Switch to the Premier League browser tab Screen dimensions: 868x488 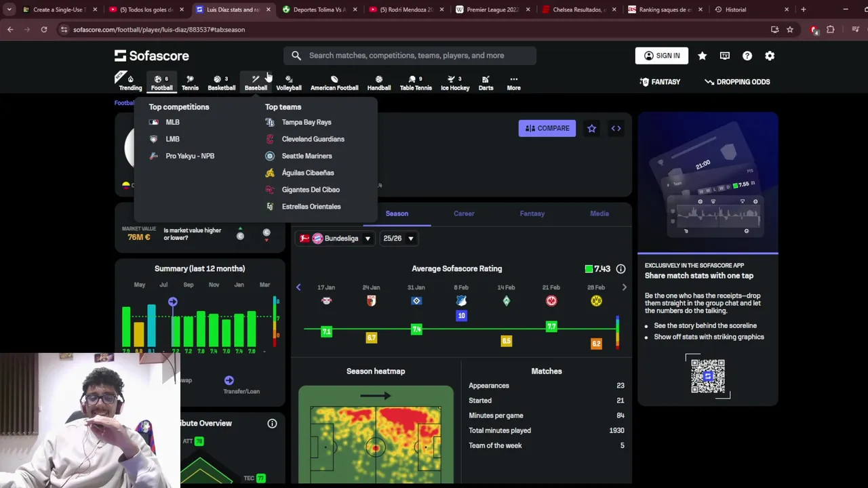coord(492,9)
